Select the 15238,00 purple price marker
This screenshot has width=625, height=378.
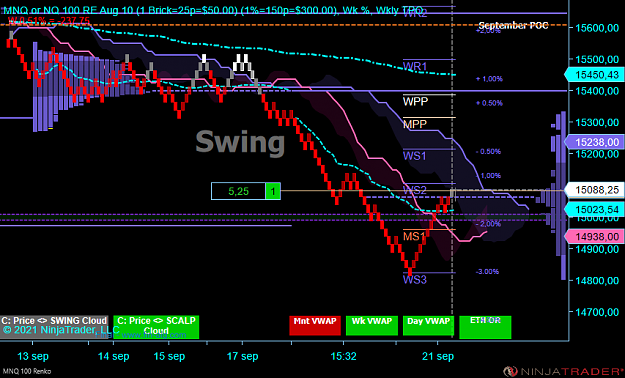tap(594, 142)
